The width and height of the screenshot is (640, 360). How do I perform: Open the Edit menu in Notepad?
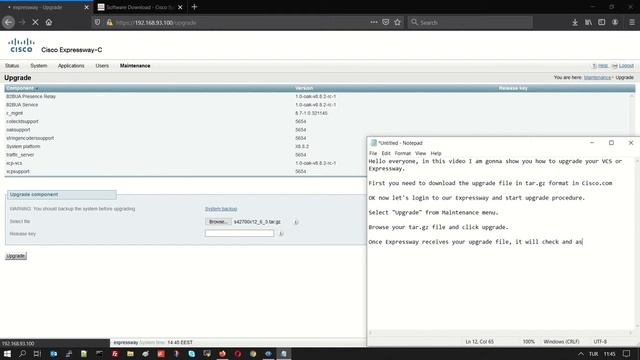(386, 153)
